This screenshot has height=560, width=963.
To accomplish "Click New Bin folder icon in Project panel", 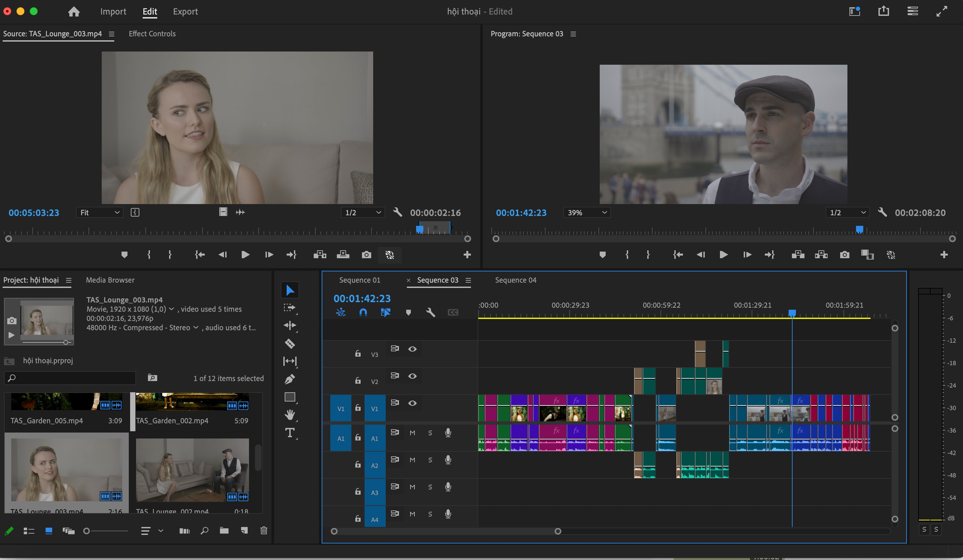I will click(224, 530).
